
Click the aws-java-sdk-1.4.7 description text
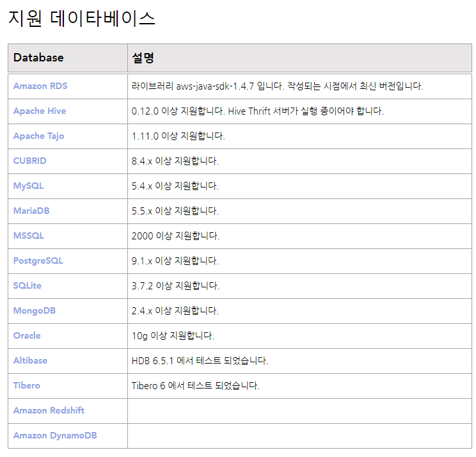coord(277,86)
